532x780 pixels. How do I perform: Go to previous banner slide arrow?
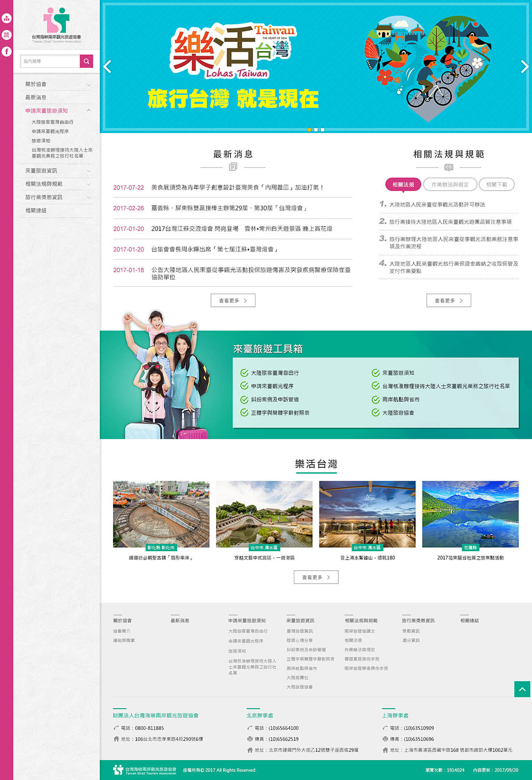click(107, 67)
